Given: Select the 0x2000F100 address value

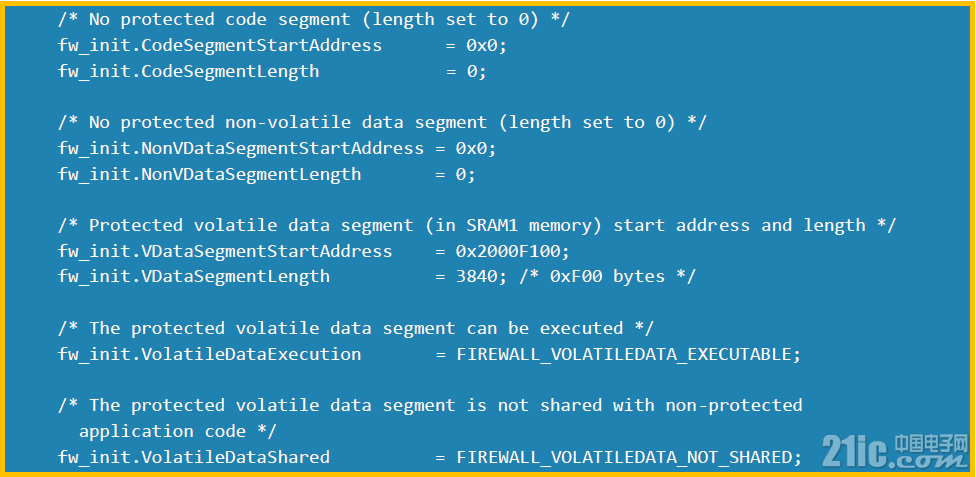Looking at the screenshot, I should click(x=513, y=251).
